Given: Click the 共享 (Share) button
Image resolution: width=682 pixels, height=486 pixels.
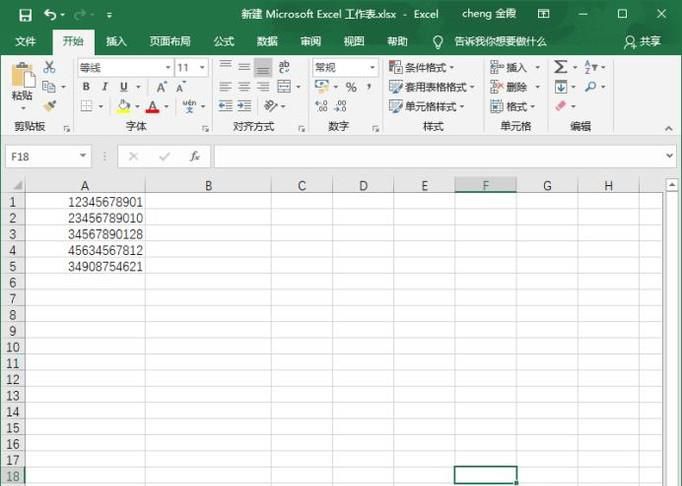Looking at the screenshot, I should [x=643, y=42].
